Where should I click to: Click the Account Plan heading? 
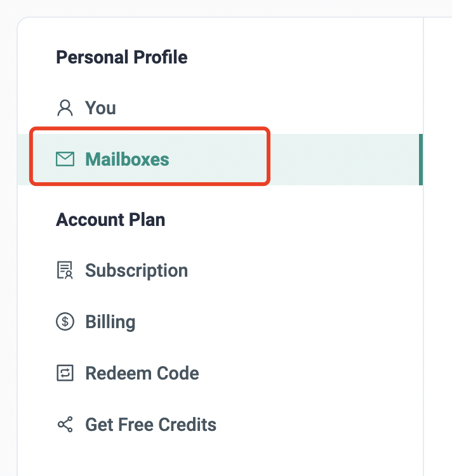110,220
